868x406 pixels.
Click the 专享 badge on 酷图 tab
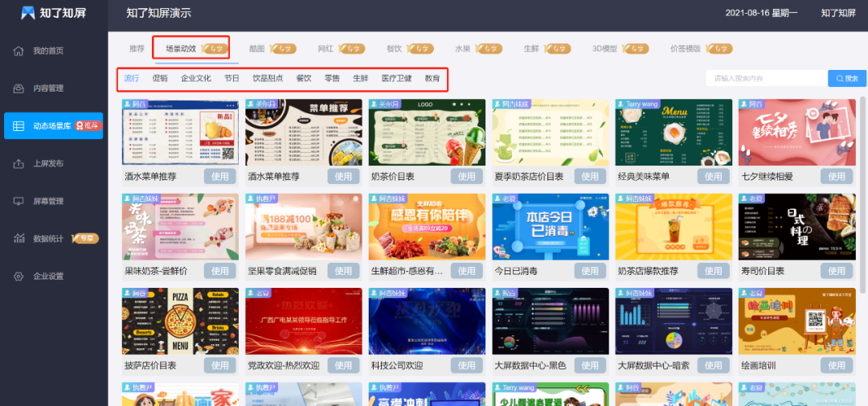(284, 49)
